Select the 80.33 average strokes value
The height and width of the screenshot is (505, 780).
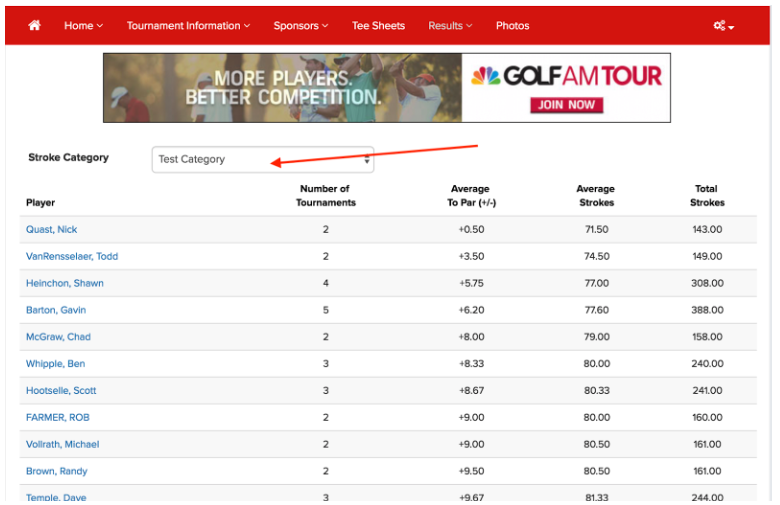[x=596, y=391]
